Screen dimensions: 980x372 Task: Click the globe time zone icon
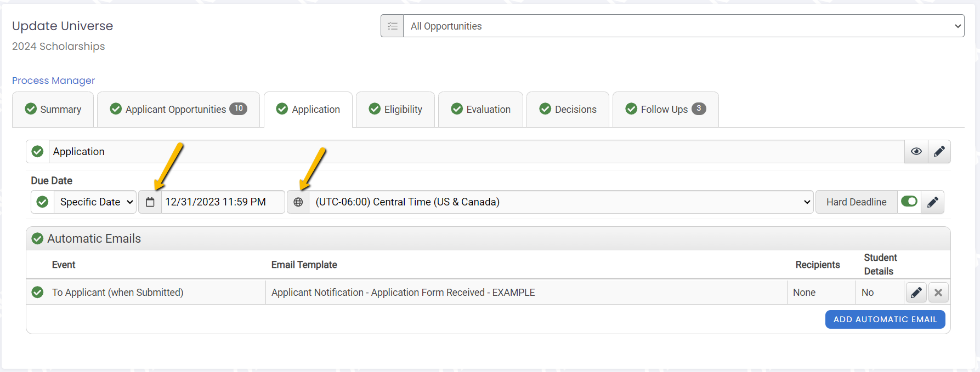(298, 202)
